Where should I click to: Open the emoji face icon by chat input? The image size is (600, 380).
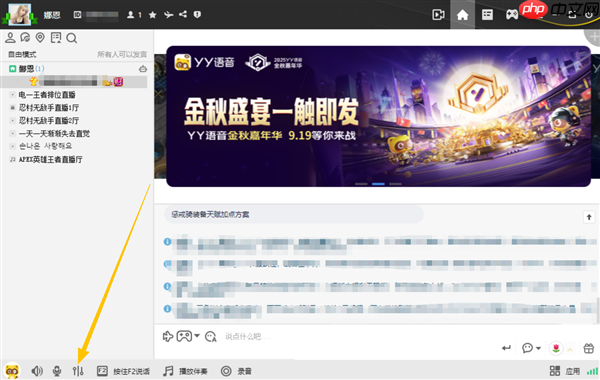tap(210, 337)
